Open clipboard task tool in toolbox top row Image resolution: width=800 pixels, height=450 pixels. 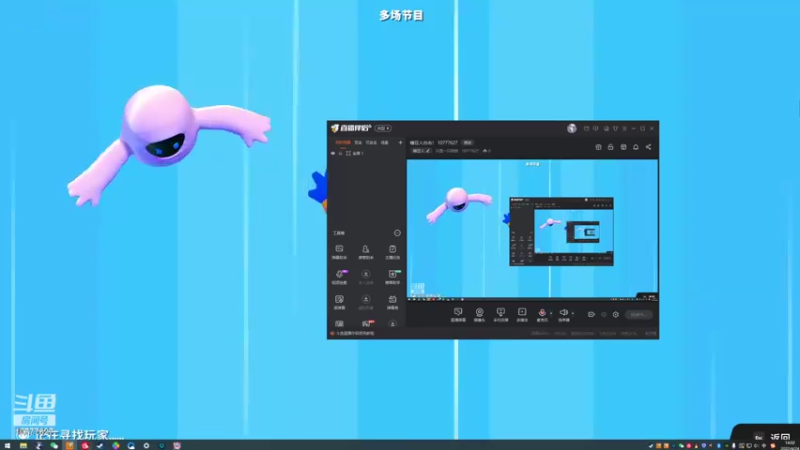pyautogui.click(x=392, y=252)
